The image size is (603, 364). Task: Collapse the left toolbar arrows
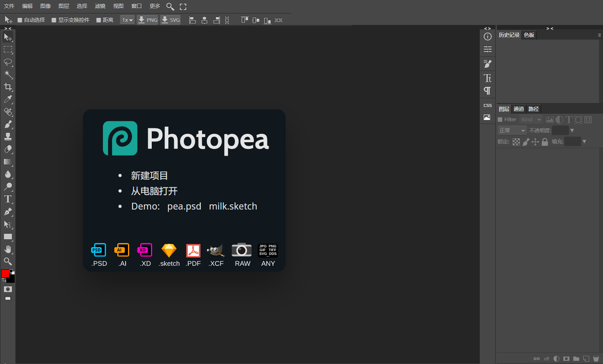[8, 29]
